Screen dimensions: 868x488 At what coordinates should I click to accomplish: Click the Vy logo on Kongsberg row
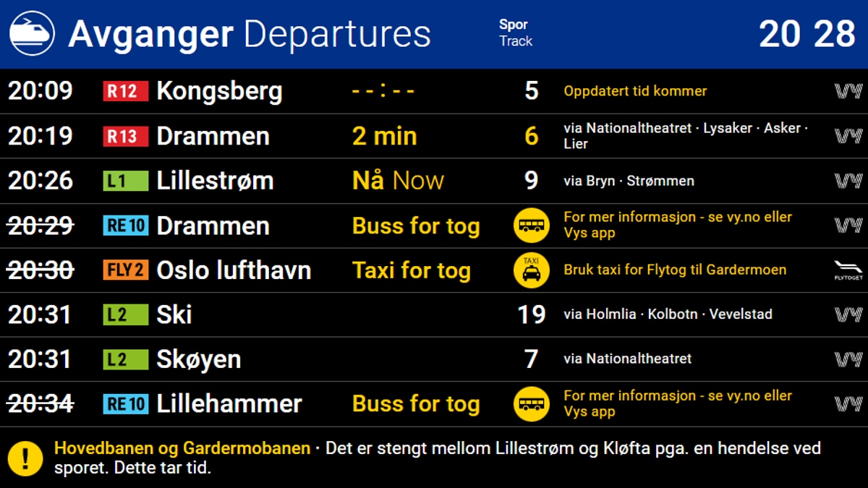848,91
